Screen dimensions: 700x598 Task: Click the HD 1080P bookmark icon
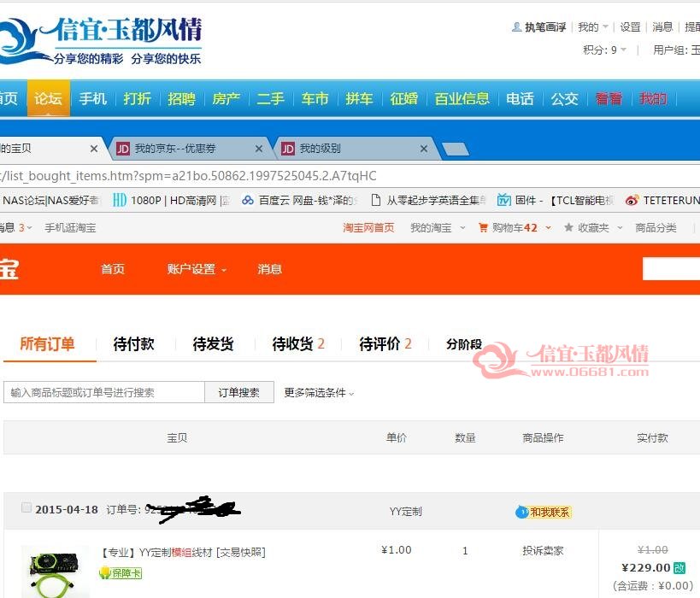click(119, 201)
